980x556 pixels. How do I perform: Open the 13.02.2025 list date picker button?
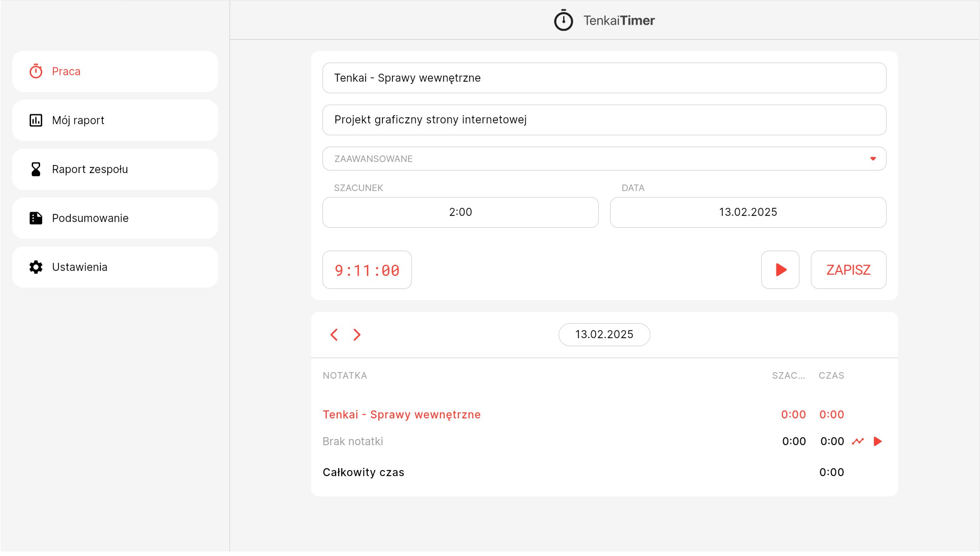point(604,335)
